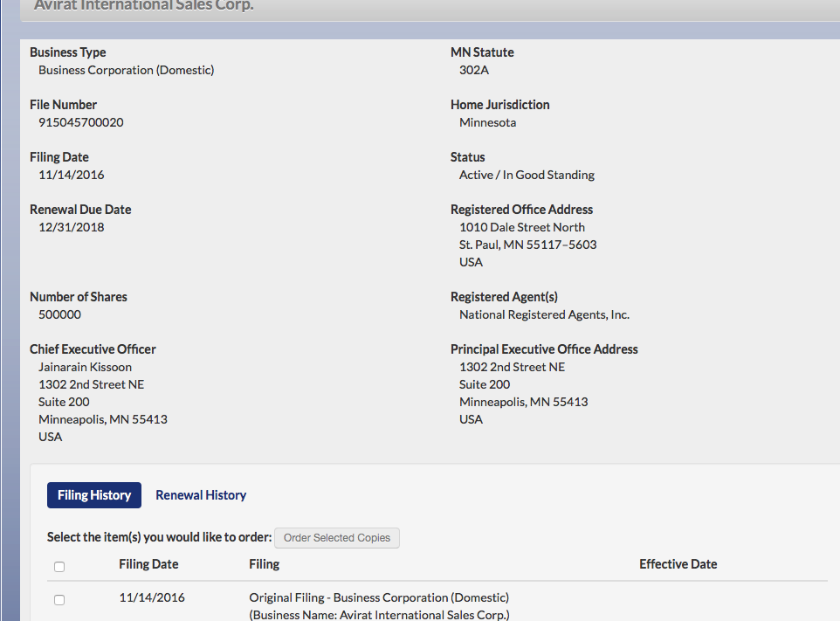Viewport: 840px width, 621px height.
Task: Click the Home Jurisdiction value Minnesota
Action: tap(487, 122)
